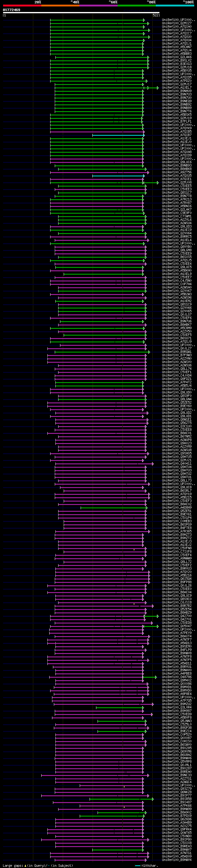Select label UniRef100_Q8VYB0
The width and height of the screenshot is (197, 868).
click(x=176, y=247)
